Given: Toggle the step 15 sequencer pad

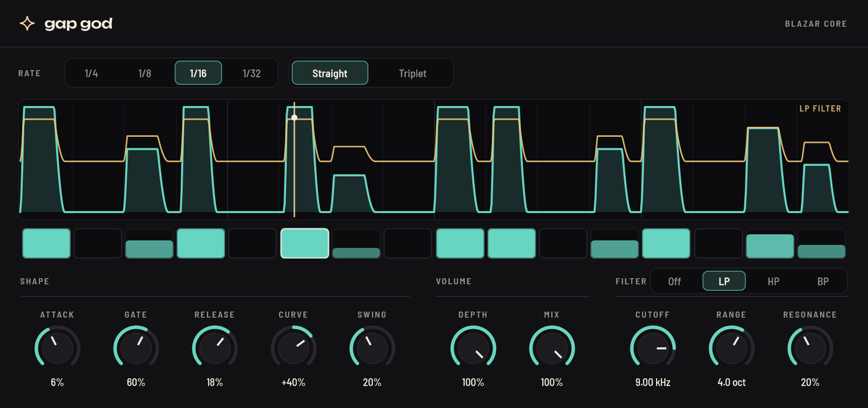Looking at the screenshot, I should (x=770, y=243).
